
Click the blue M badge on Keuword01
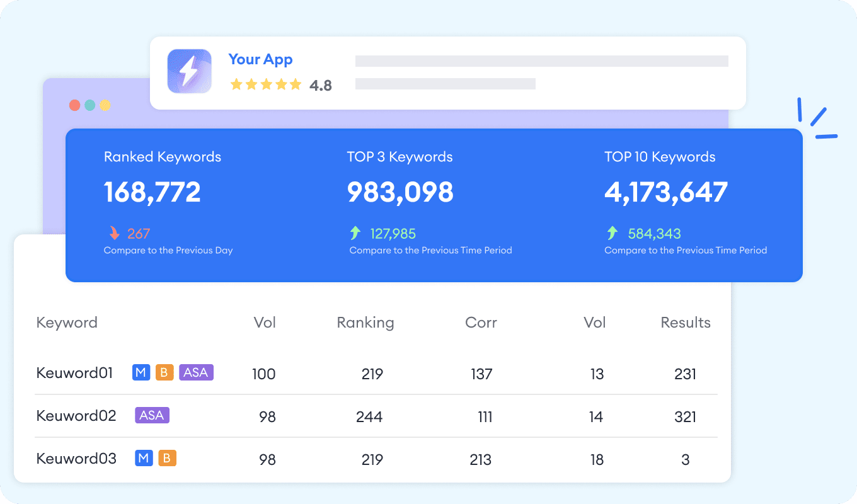141,372
